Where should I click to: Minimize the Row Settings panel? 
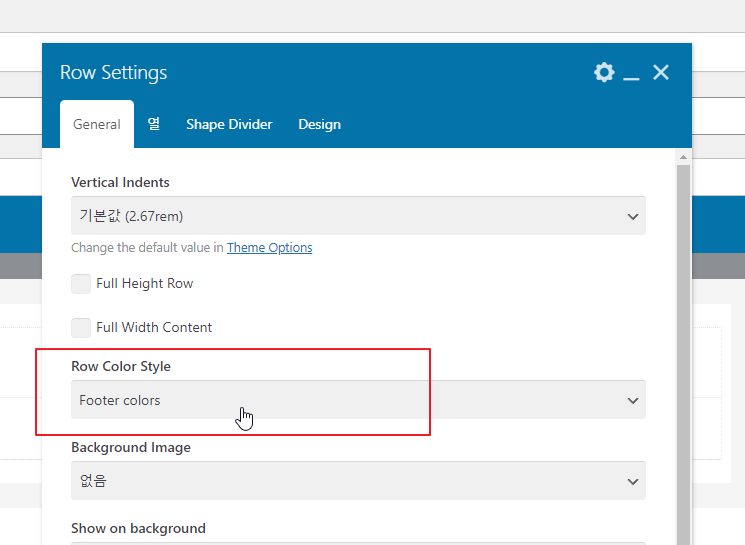point(631,74)
